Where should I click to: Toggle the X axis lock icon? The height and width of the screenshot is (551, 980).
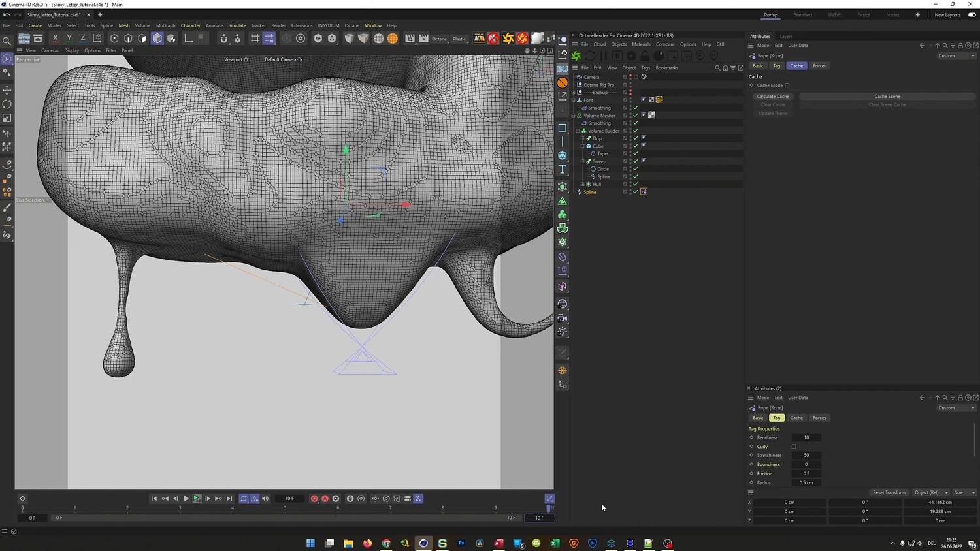click(56, 39)
